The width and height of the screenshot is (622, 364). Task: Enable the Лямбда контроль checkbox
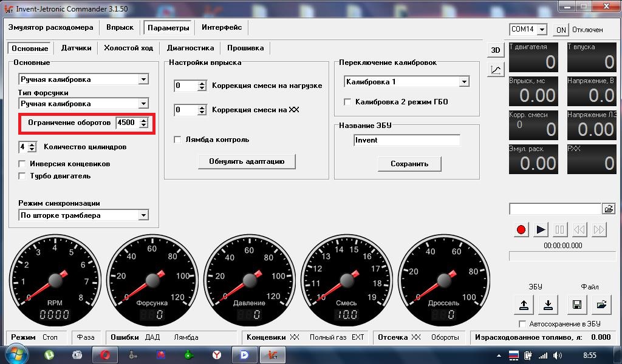point(178,140)
